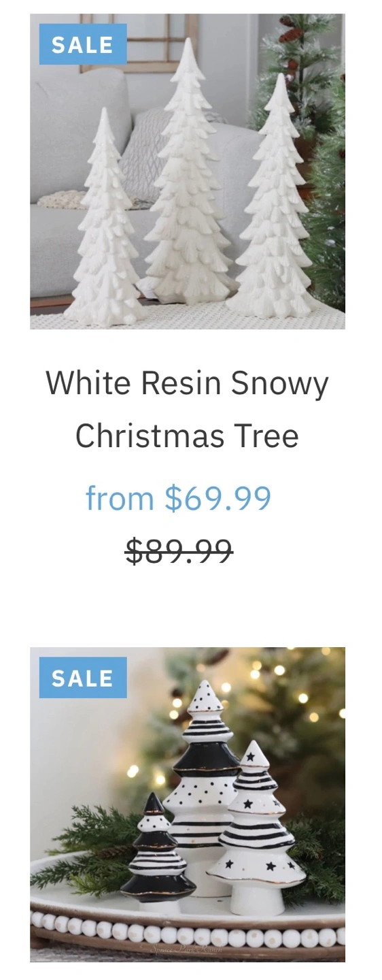Click the crossed-out $89.99 original price
Viewport: 382px width, 980px height.
(179, 551)
